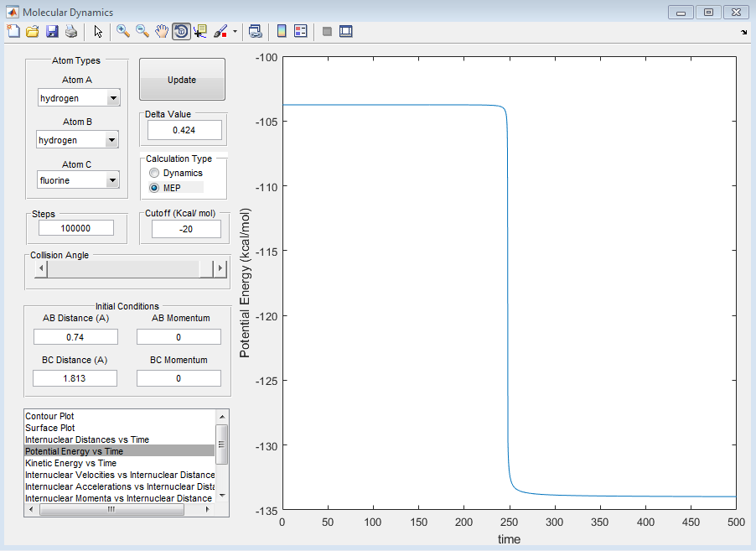Select the Dynamics calculation type
This screenshot has height=551, width=756.
click(154, 173)
